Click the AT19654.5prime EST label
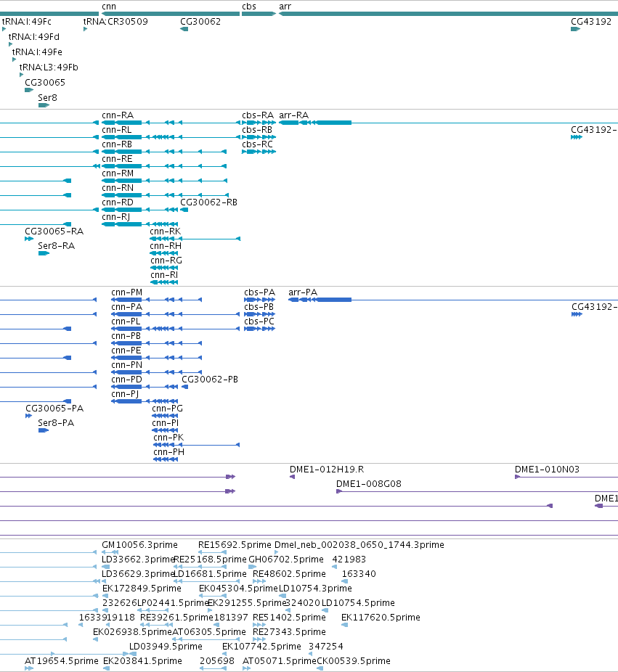The height and width of the screenshot is (672, 618). click(61, 661)
